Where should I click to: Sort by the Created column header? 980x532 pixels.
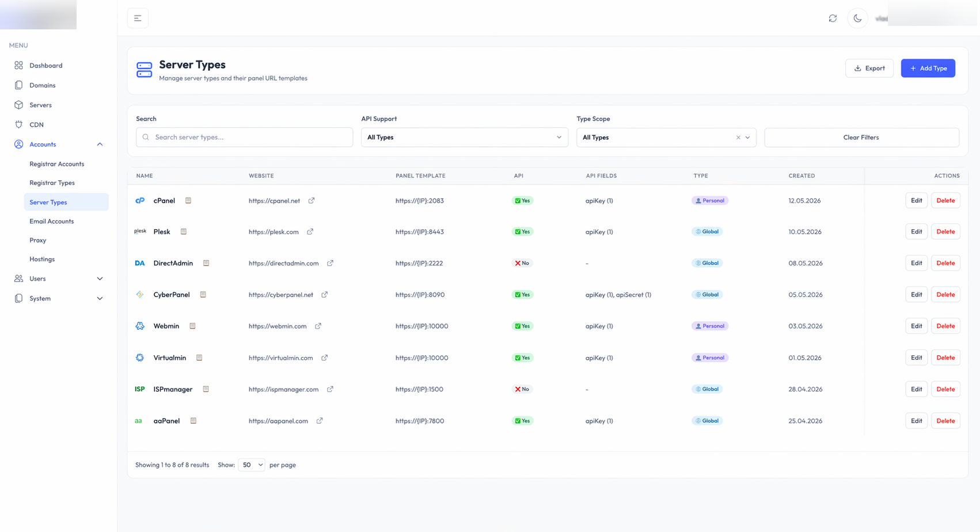(802, 176)
